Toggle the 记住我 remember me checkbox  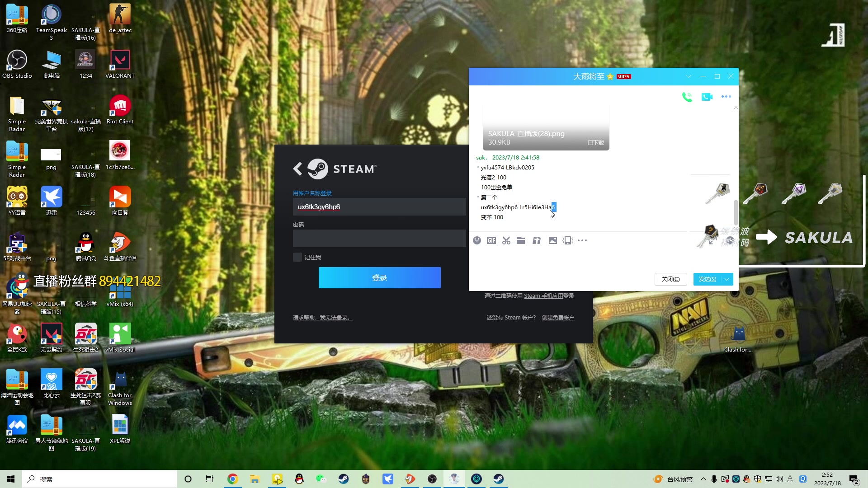(x=297, y=257)
